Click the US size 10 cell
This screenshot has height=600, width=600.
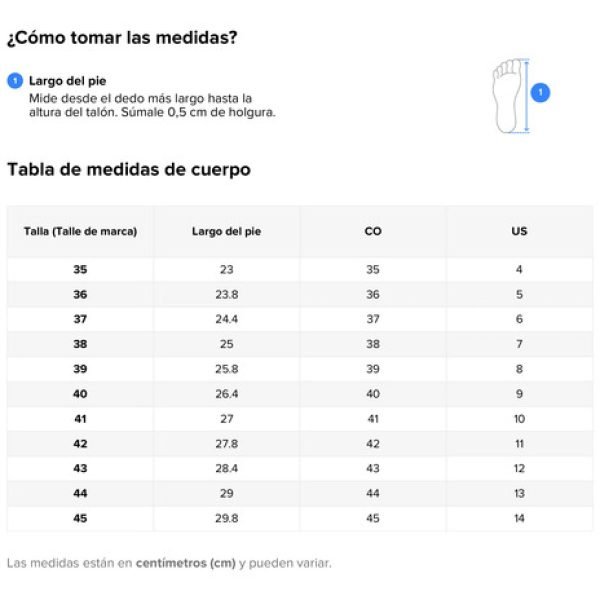pyautogui.click(x=519, y=419)
